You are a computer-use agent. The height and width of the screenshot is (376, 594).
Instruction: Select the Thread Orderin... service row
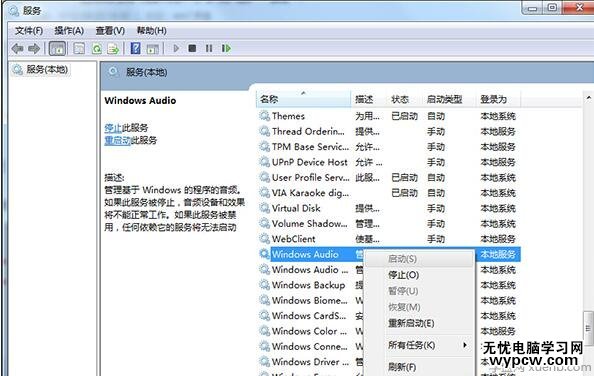389,131
